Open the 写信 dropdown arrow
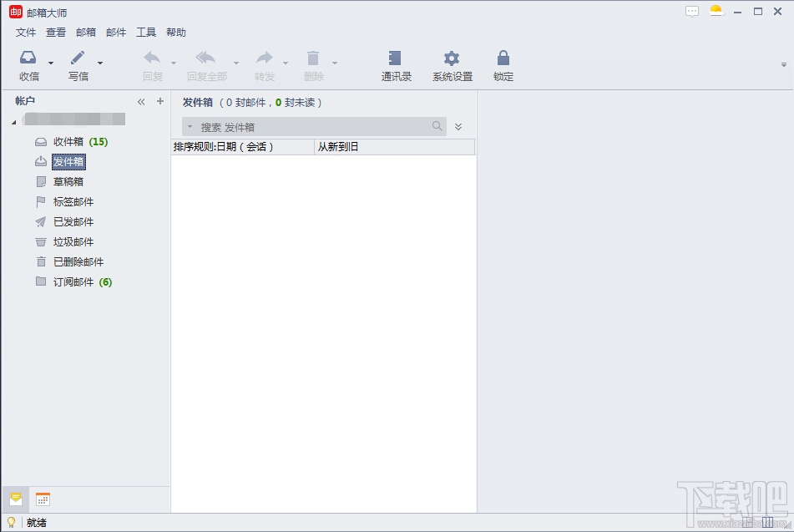The width and height of the screenshot is (794, 532). (100, 63)
